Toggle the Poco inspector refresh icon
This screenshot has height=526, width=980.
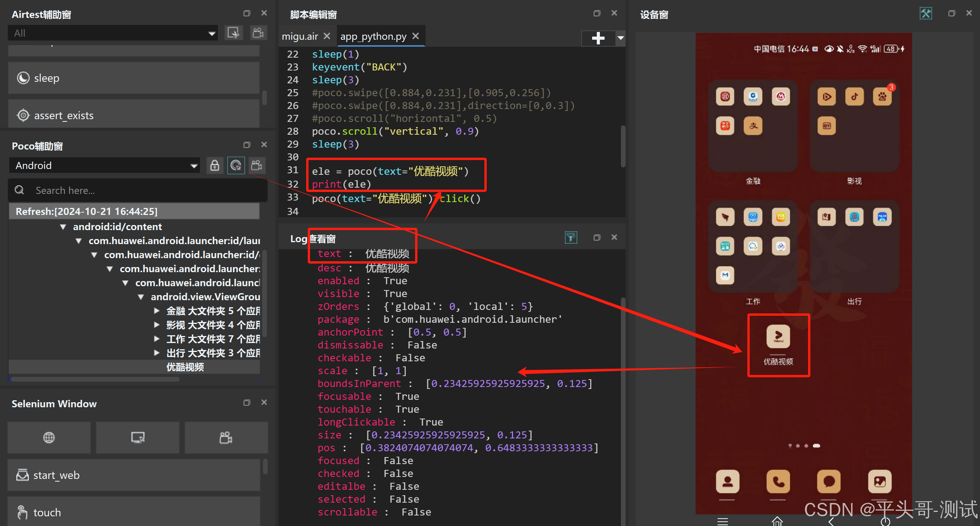236,165
